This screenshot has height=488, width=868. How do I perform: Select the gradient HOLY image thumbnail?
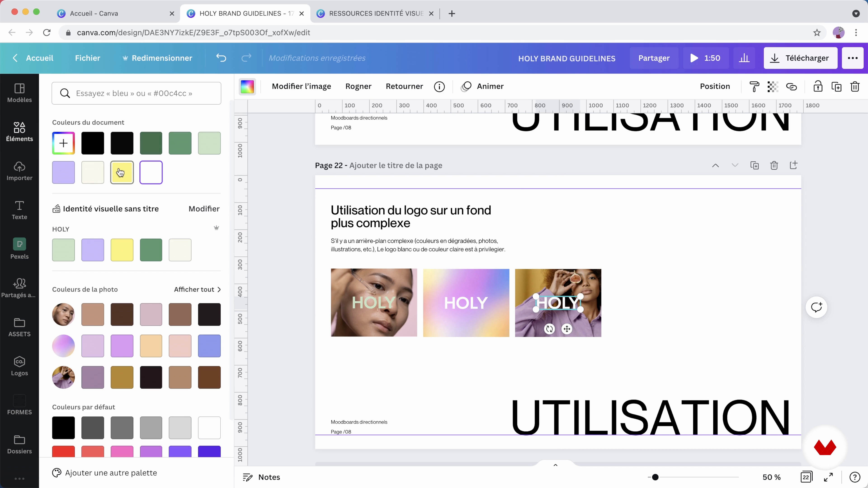(466, 303)
